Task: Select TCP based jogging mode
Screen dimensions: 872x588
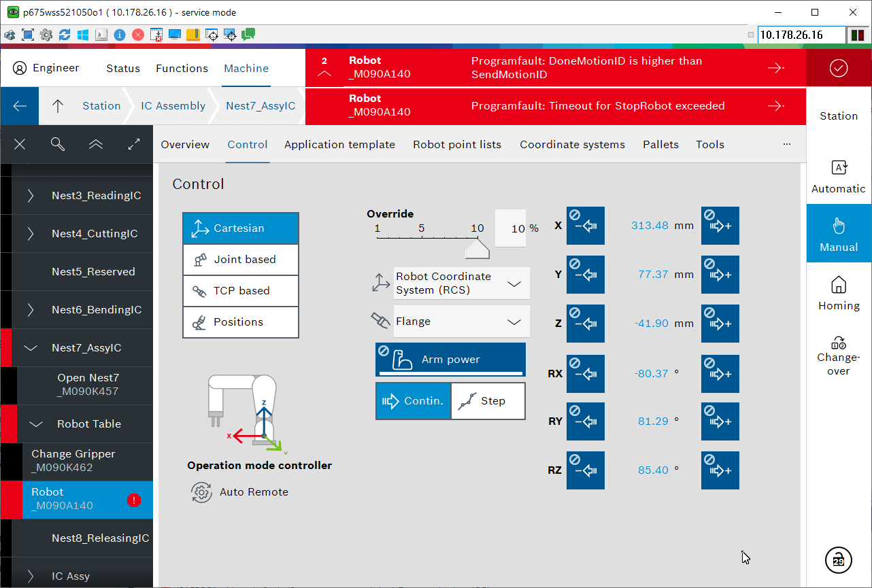Action: (x=241, y=291)
